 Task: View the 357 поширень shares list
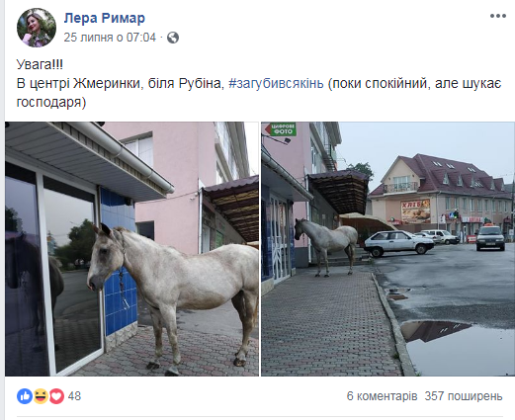tap(464, 396)
